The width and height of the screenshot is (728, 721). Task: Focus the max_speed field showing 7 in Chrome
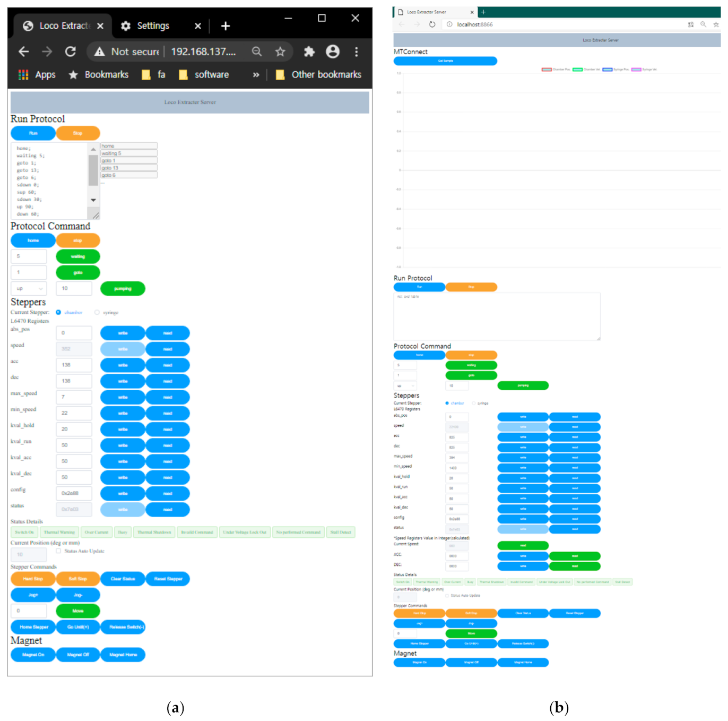click(74, 397)
